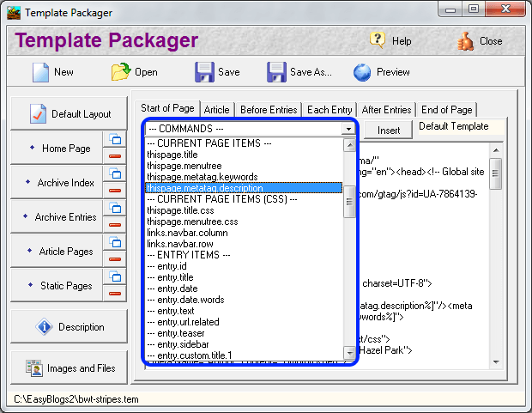Screen dimensions: 532x413
Task: Red remove icon beside Article Pages
Action: (x=115, y=258)
